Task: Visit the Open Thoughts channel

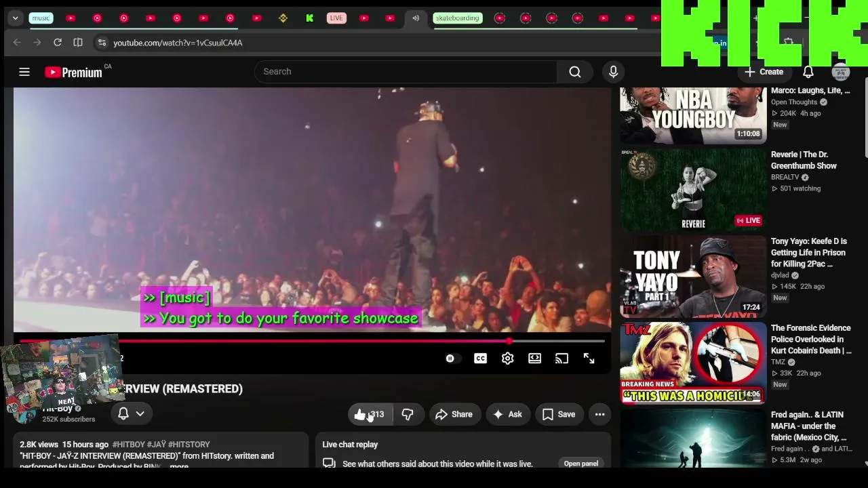Action: 794,102
